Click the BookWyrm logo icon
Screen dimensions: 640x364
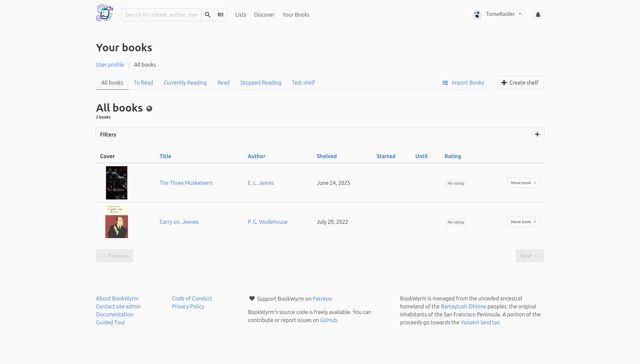(105, 13)
